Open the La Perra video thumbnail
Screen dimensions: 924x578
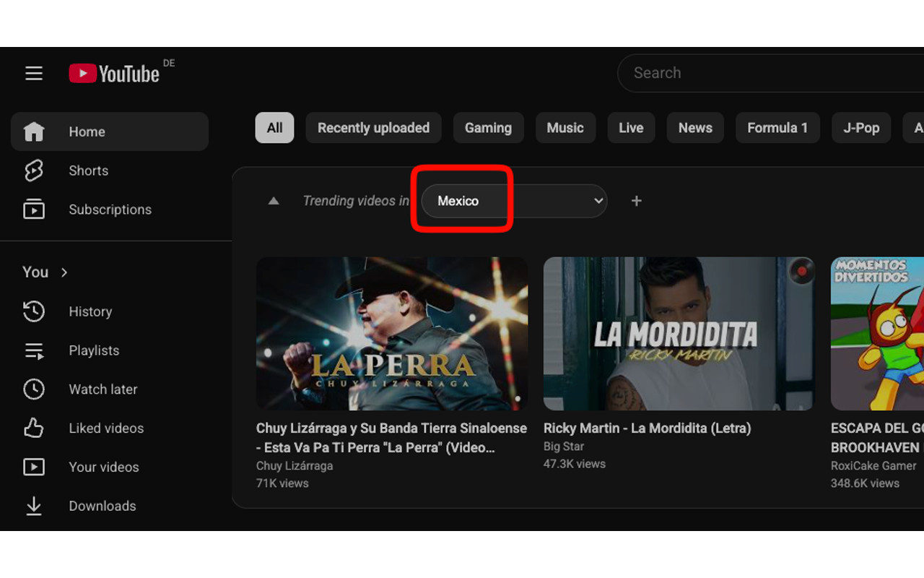pyautogui.click(x=392, y=334)
